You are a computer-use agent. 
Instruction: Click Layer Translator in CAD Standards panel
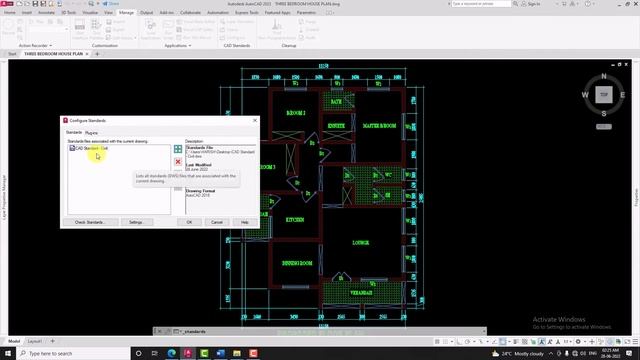click(238, 22)
